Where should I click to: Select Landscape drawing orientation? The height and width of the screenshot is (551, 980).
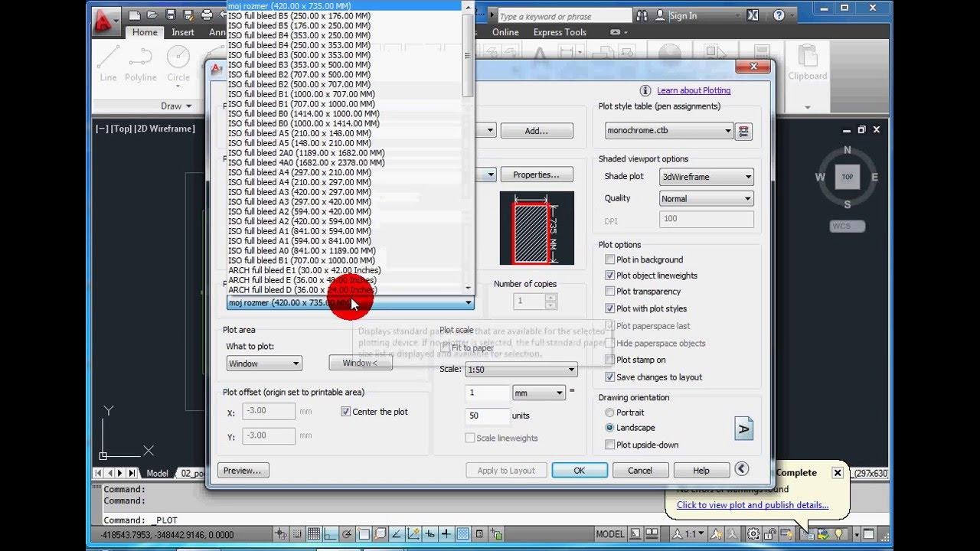(x=610, y=428)
